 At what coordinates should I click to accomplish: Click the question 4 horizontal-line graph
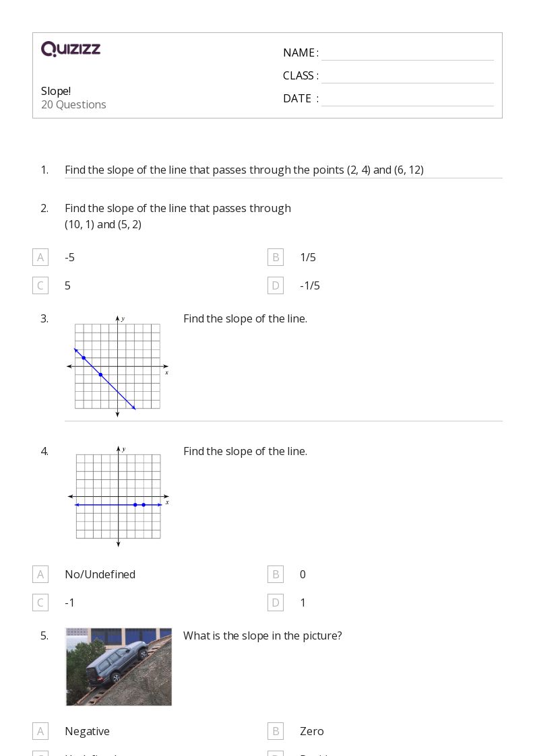(119, 497)
